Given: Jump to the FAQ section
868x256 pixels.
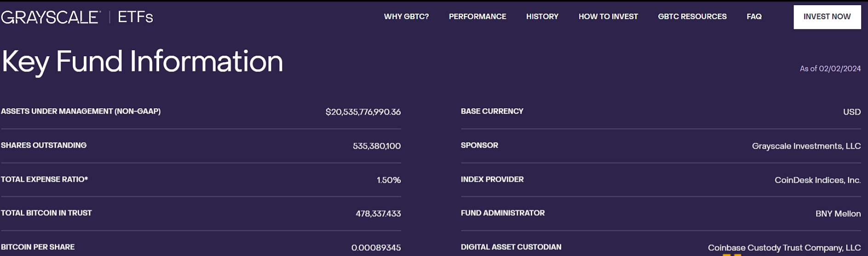Looking at the screenshot, I should pyautogui.click(x=754, y=17).
